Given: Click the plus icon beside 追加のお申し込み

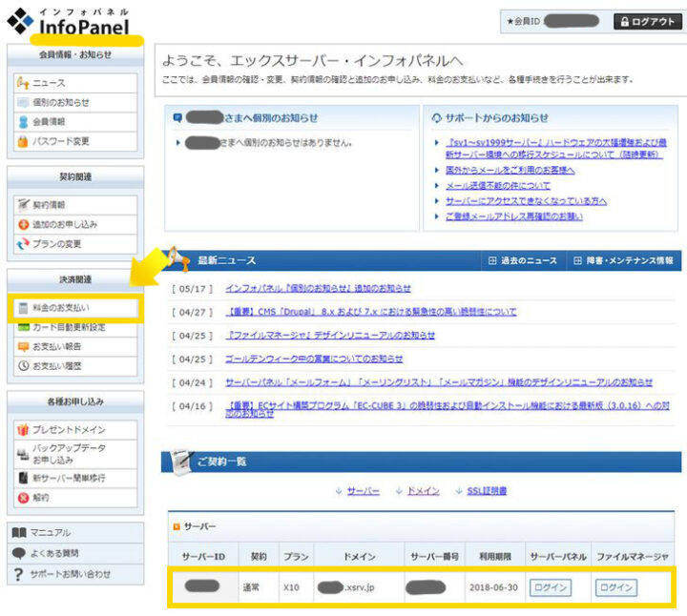Looking at the screenshot, I should tap(23, 224).
